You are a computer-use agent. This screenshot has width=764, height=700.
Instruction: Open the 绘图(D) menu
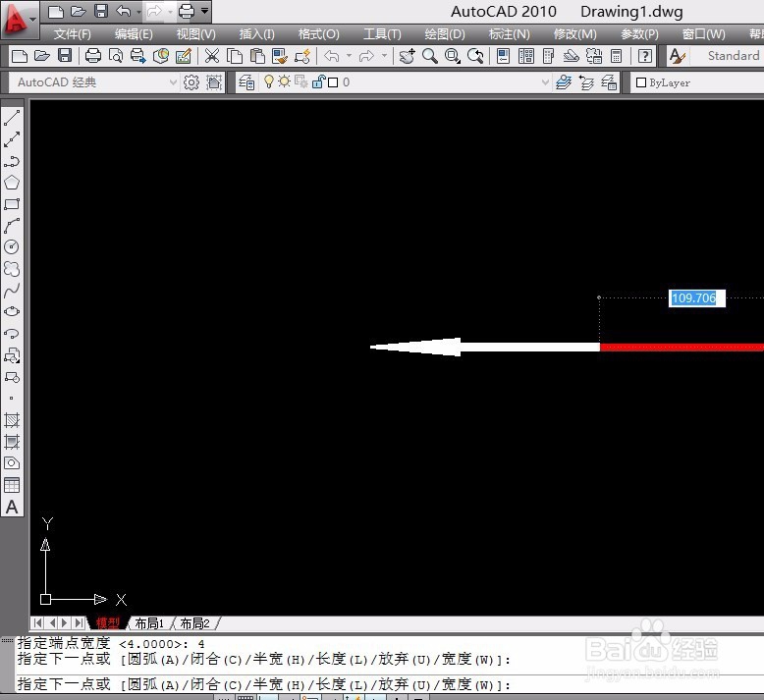(x=445, y=34)
